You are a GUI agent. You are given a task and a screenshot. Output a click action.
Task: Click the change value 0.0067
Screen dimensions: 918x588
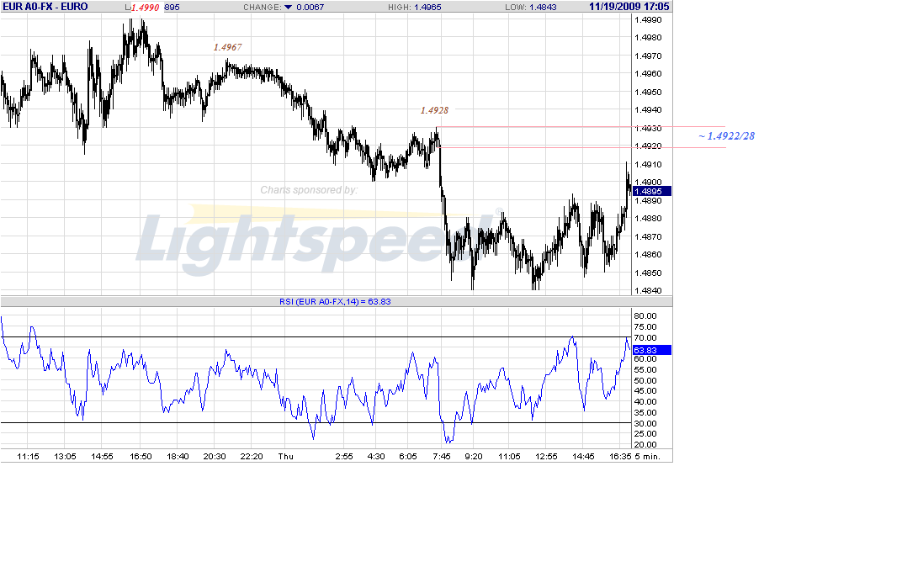tap(310, 7)
